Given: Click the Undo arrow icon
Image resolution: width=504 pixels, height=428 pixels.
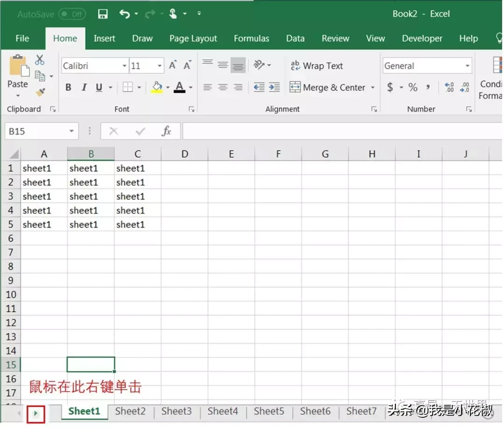Looking at the screenshot, I should click(125, 14).
